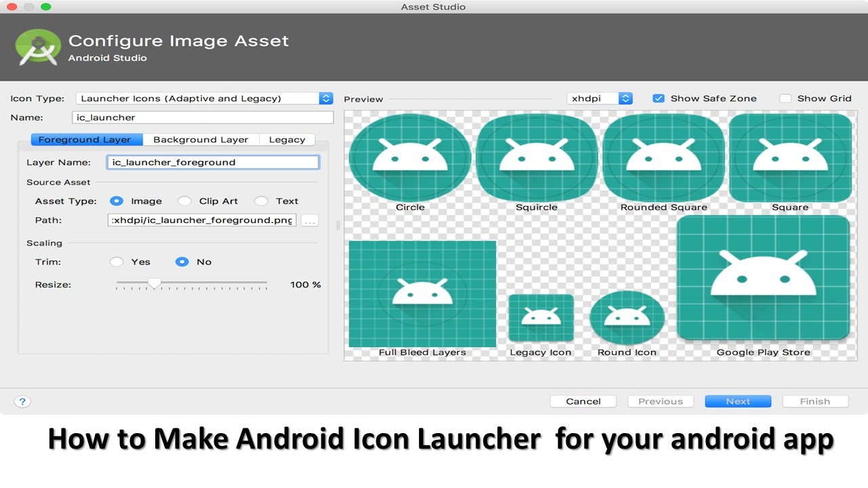Set Trim to No
The width and height of the screenshot is (868, 488).
(x=182, y=262)
